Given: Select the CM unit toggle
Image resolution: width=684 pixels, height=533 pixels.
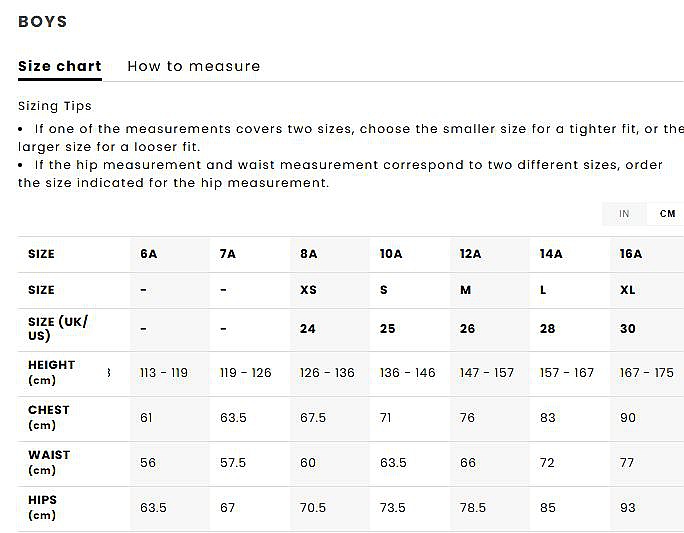Looking at the screenshot, I should [x=667, y=214].
